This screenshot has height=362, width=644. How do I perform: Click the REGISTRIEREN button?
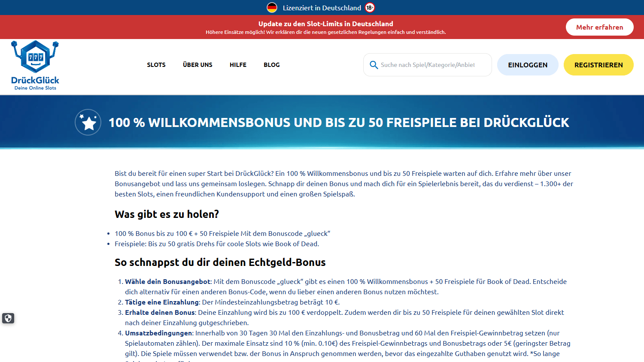(x=598, y=65)
